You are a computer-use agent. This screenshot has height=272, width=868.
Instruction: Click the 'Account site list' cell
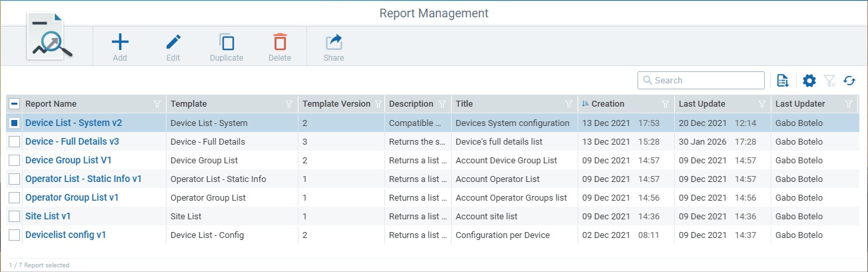click(x=486, y=216)
